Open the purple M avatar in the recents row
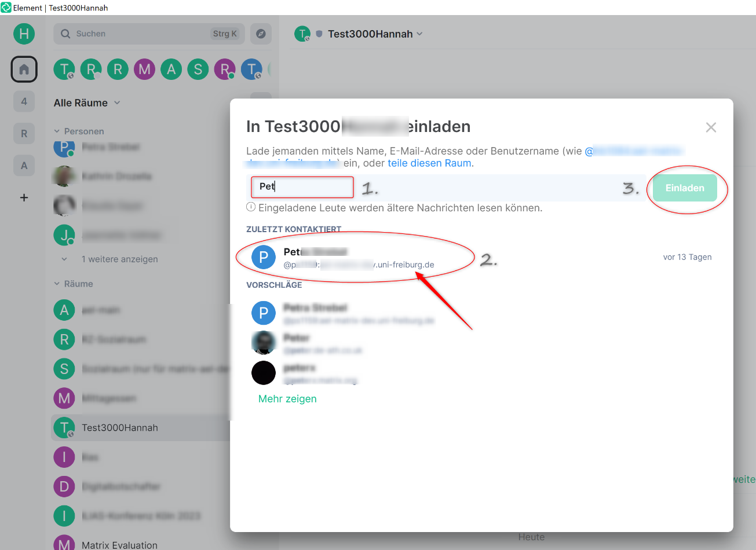 [x=145, y=69]
